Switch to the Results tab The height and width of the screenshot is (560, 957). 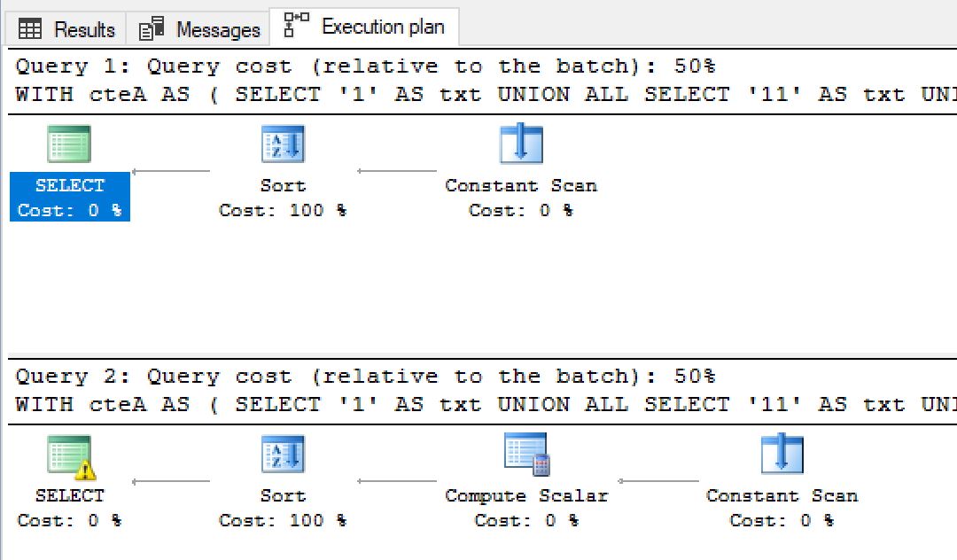[64, 28]
